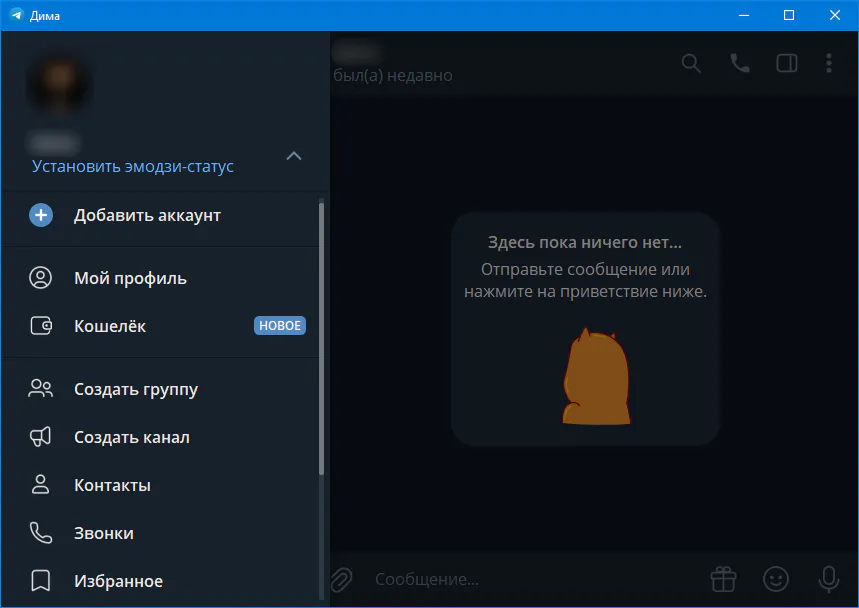This screenshot has height=608, width=859.
Task: Click the Сообщение message input field
Action: point(530,579)
